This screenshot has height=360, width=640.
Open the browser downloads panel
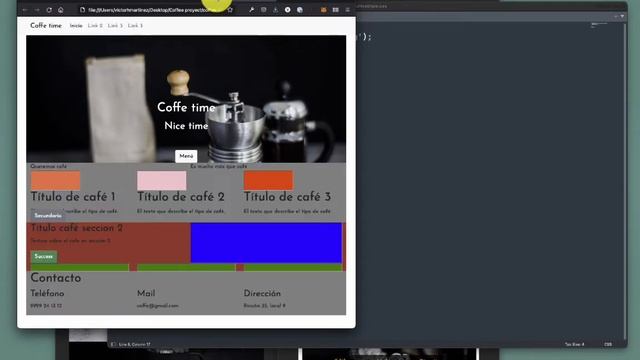click(276, 10)
